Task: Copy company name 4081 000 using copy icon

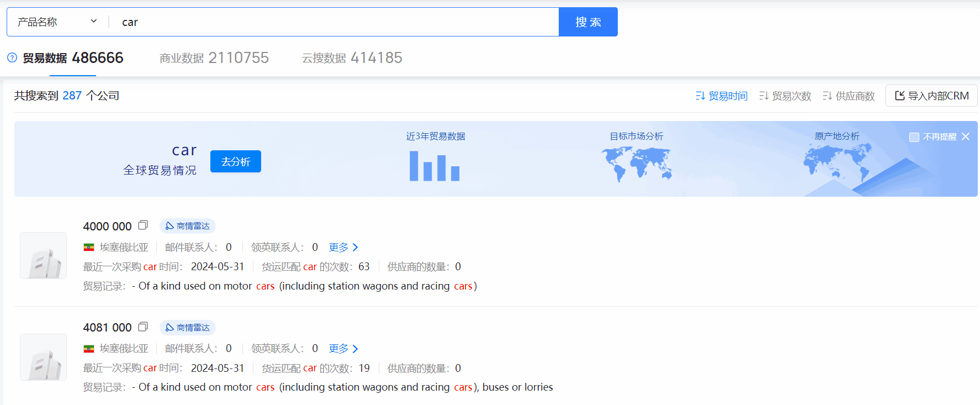Action: point(143,327)
